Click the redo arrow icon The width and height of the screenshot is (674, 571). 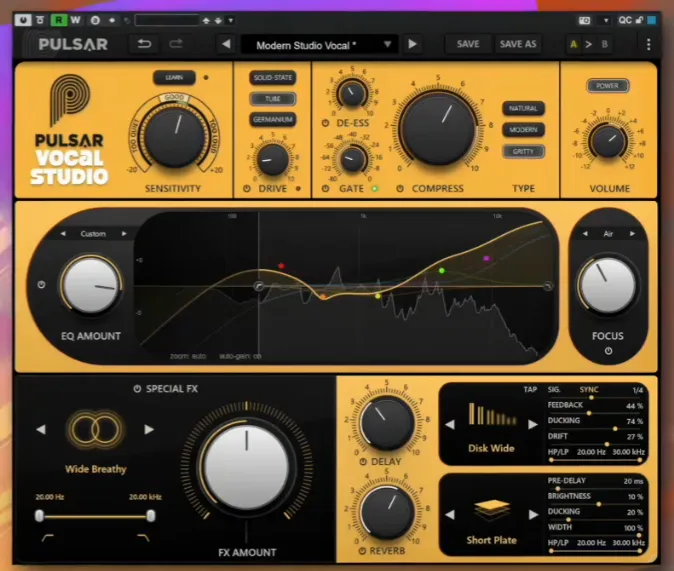(175, 44)
